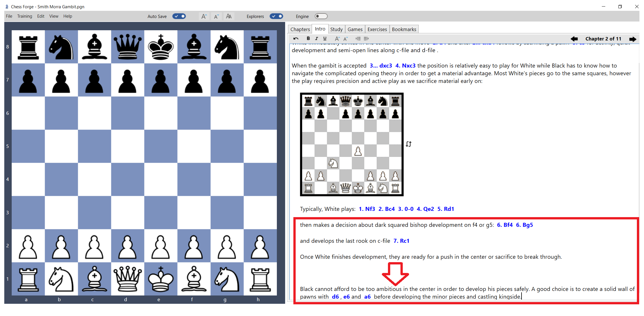
Task: Turn off the Explorers toggle
Action: (x=276, y=16)
